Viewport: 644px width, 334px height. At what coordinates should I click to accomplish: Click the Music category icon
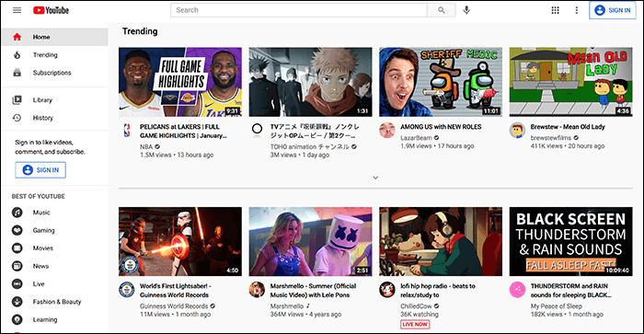(17, 213)
